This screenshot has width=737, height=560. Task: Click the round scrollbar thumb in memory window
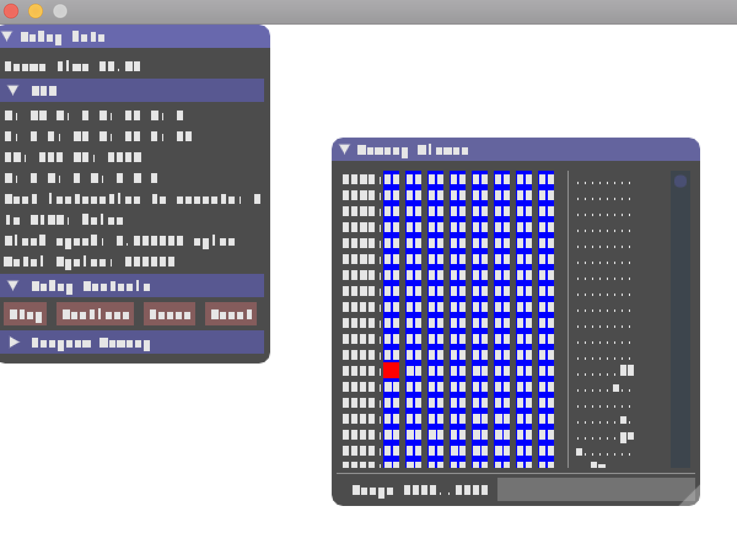pyautogui.click(x=680, y=181)
